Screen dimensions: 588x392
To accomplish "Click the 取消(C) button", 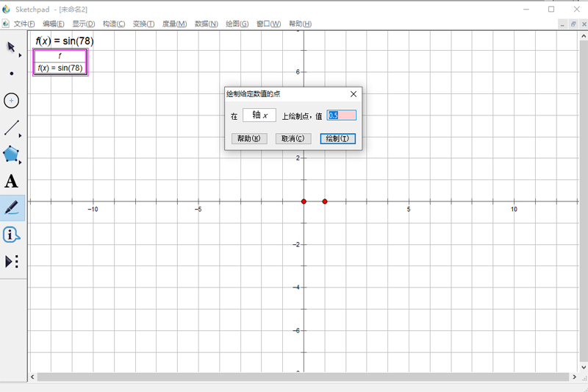I will tap(293, 139).
